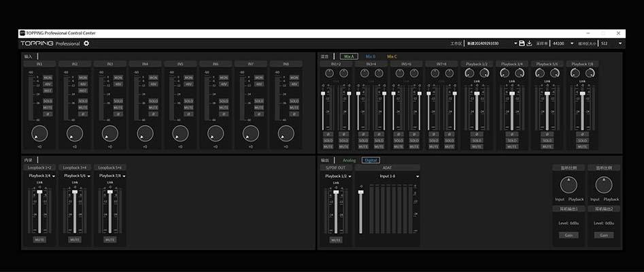The width and height of the screenshot is (644, 272).
Task: Click the save workspace disk icon
Action: [x=522, y=44]
